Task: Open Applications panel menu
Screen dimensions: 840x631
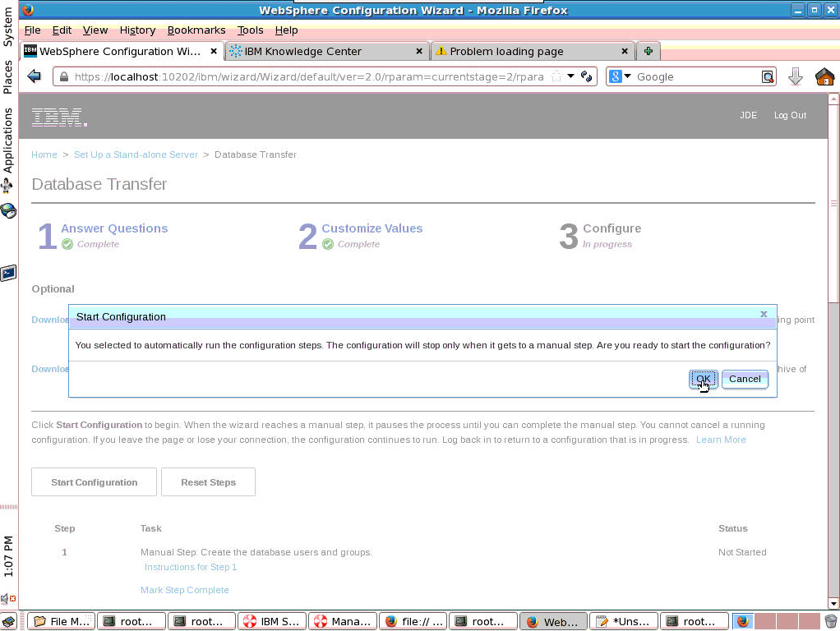Action: 7,140
